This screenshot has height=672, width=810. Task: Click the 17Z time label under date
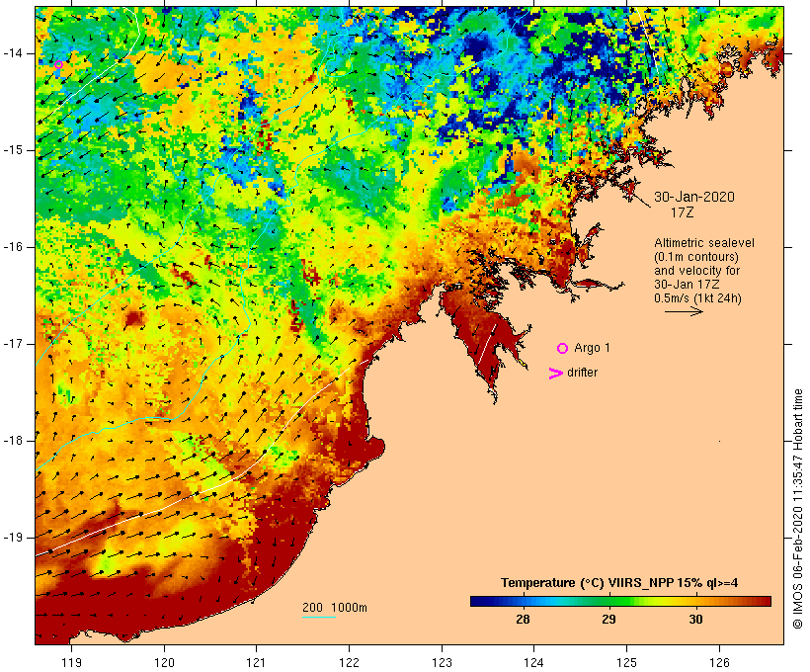pos(682,212)
